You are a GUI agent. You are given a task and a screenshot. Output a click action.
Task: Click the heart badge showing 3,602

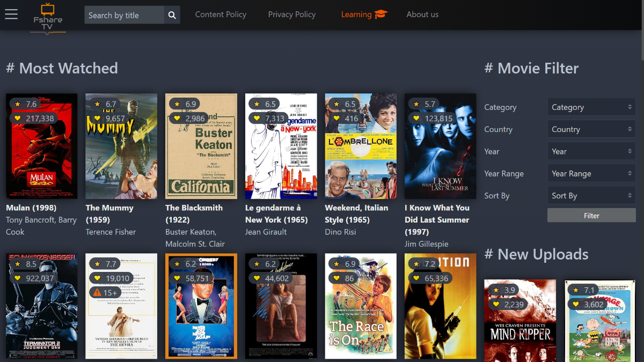pos(588,305)
